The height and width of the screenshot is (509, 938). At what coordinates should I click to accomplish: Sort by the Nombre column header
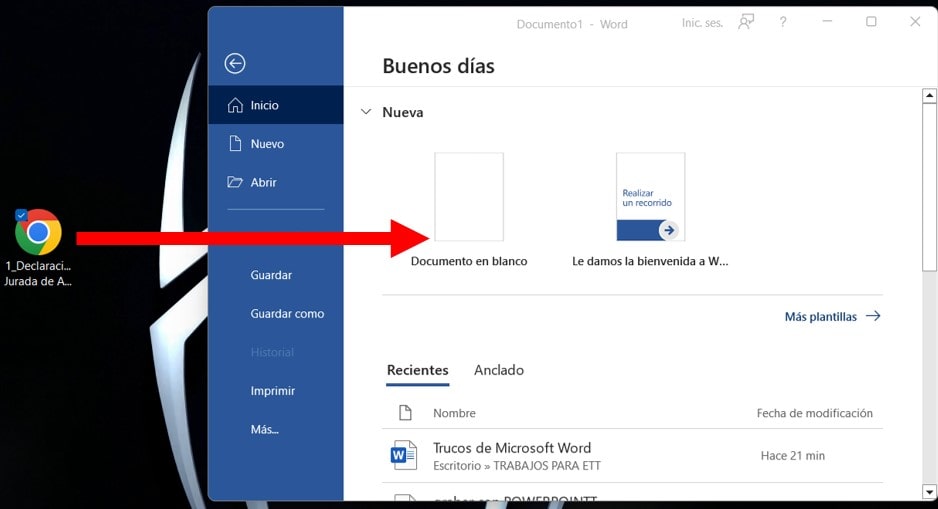tap(454, 413)
